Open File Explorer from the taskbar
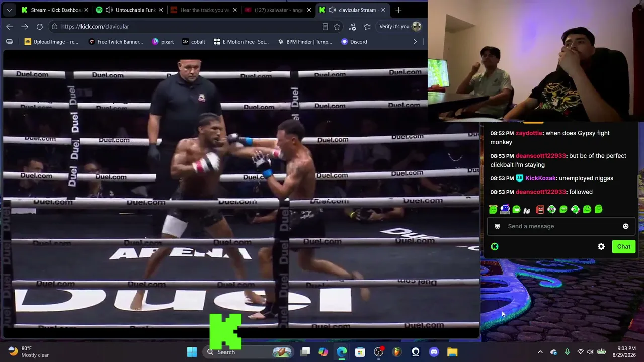This screenshot has width=644, height=362. [452, 352]
